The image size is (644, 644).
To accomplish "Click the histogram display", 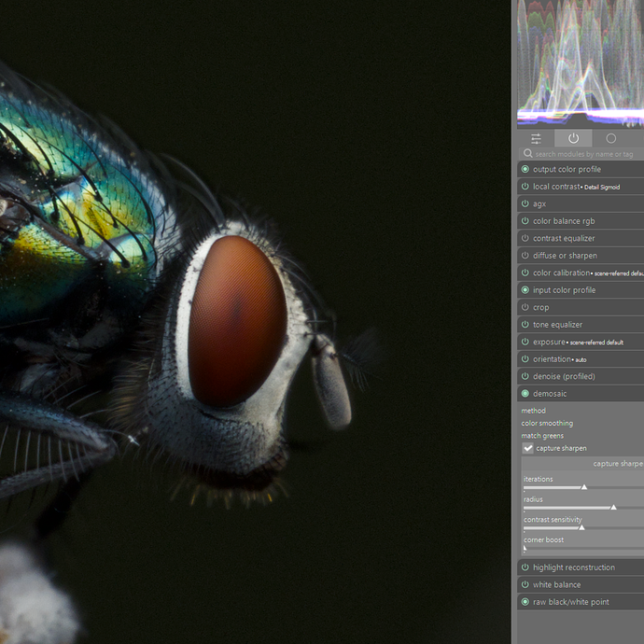I will [581, 61].
